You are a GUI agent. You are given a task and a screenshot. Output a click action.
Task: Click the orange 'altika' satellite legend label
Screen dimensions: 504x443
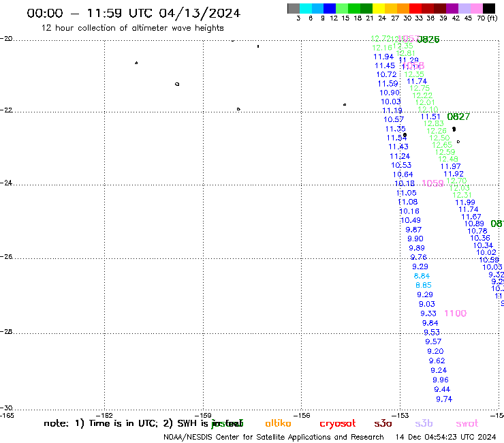pos(278,423)
